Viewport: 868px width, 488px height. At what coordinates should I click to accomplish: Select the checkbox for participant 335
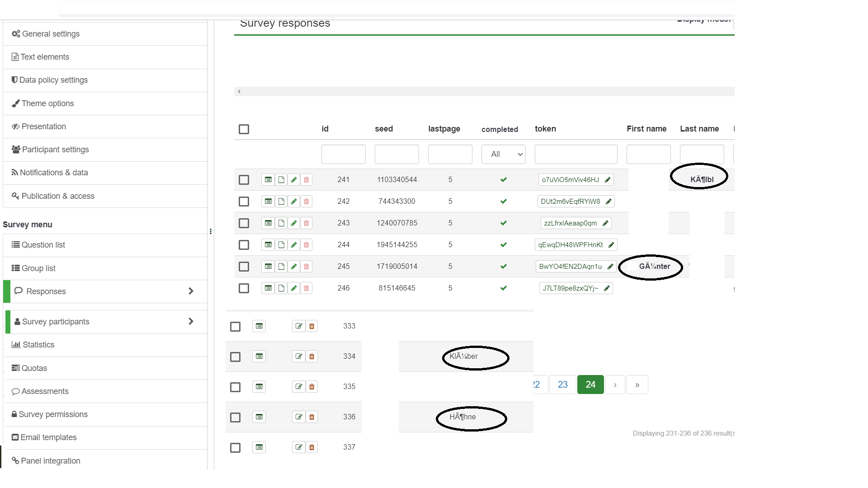coord(235,387)
